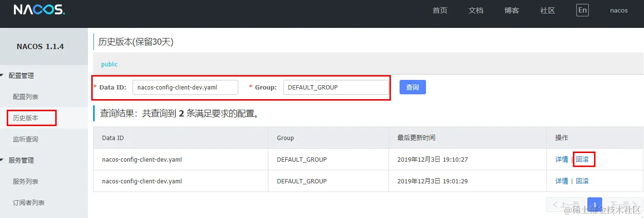The height and width of the screenshot is (218, 644).
Task: Click 回滚 for the 19:01:29 version
Action: pyautogui.click(x=582, y=181)
